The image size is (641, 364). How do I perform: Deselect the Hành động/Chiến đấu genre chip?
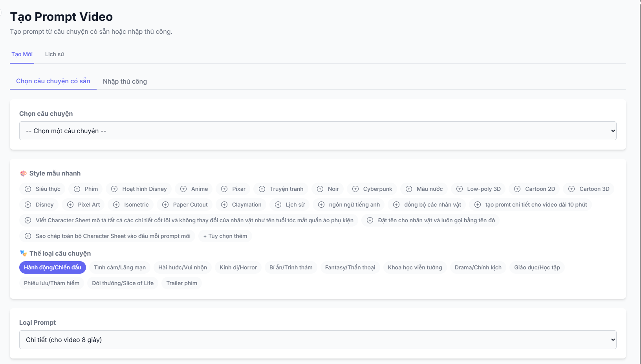53,267
